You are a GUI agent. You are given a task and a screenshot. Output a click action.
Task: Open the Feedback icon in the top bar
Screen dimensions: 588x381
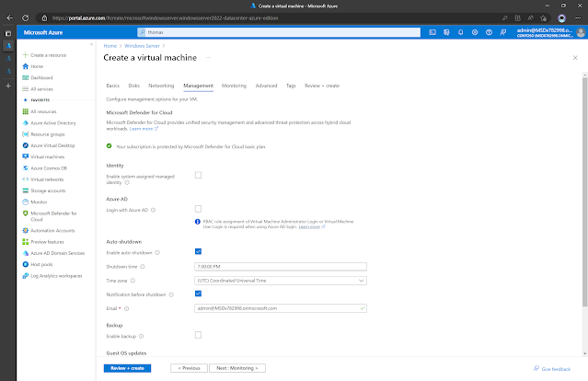(x=502, y=32)
